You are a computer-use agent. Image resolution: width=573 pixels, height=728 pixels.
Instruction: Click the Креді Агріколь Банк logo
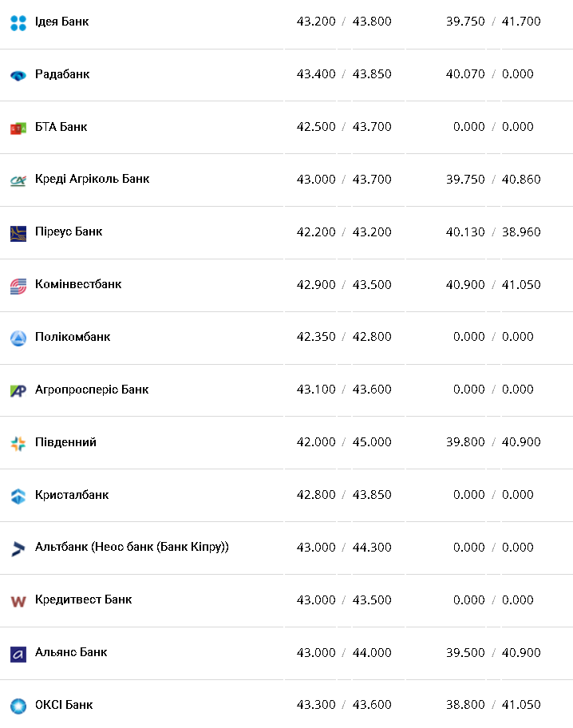[x=18, y=180]
